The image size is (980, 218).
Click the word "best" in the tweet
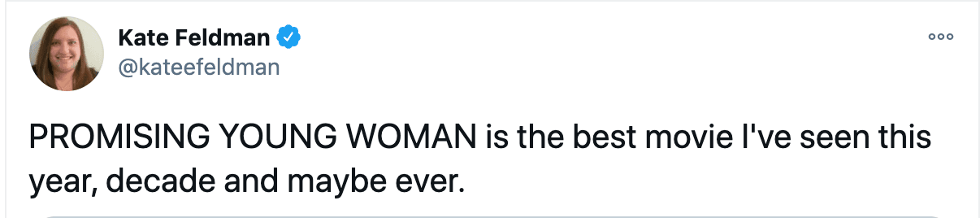pos(604,136)
